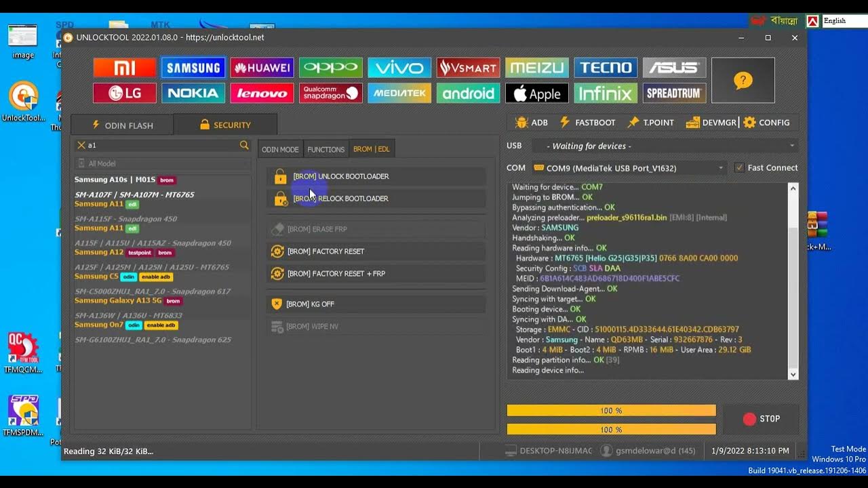Select the Infinix brand logo
This screenshot has width=868, height=488.
click(606, 94)
